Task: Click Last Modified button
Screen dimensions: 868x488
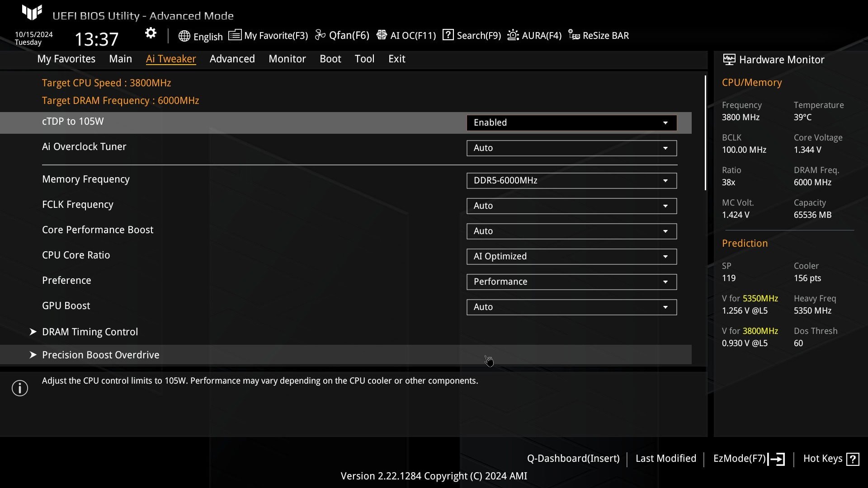Action: pyautogui.click(x=666, y=458)
